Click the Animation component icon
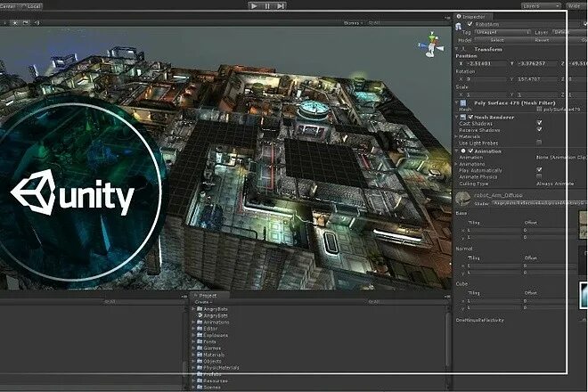The image size is (588, 392). [463, 151]
